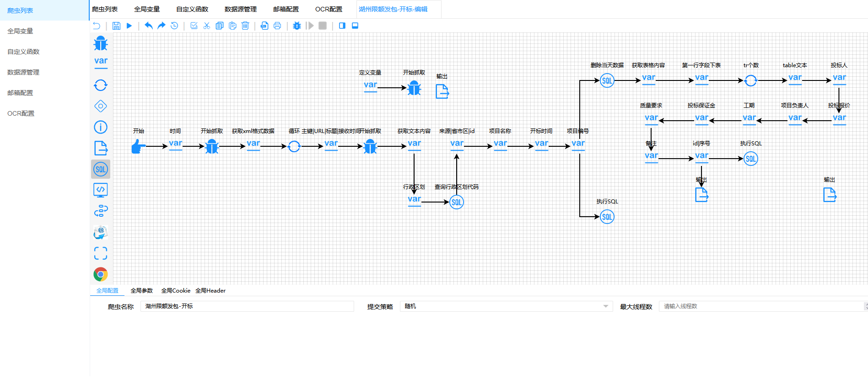868x384 pixels.
Task: Select the 获取xml格式数据 var node
Action: 253,144
